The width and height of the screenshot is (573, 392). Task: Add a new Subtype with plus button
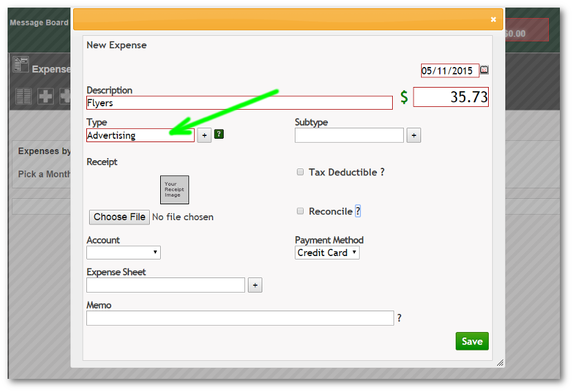point(414,135)
